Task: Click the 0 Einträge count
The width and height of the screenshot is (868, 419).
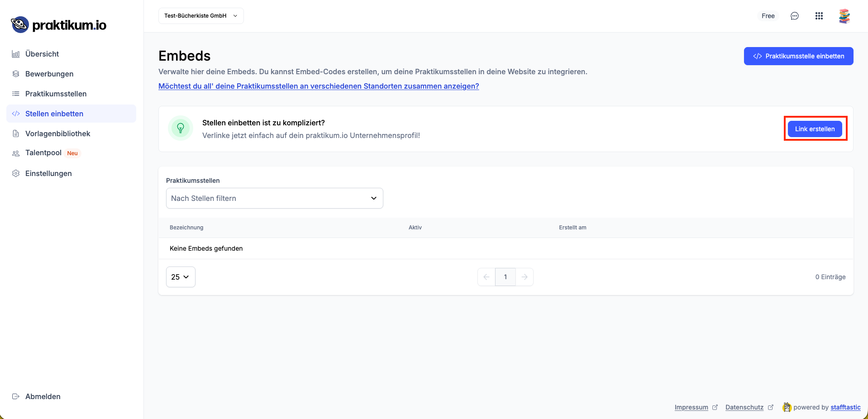Action: click(830, 277)
